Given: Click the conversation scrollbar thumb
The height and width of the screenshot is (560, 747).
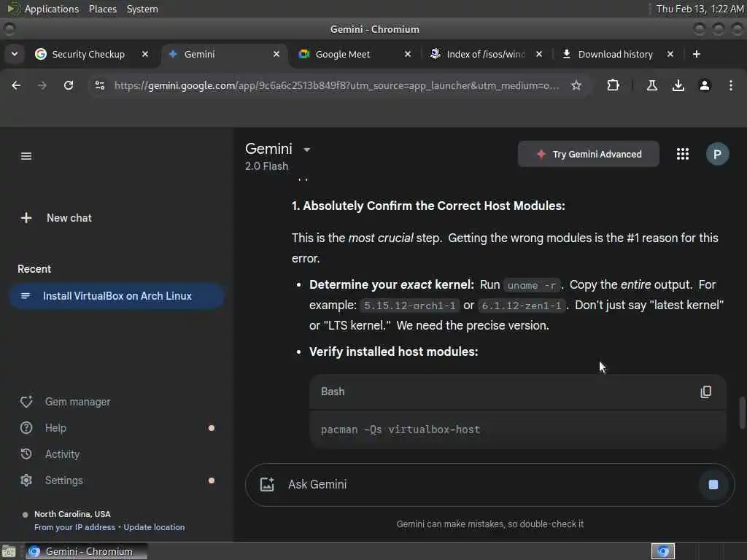Looking at the screenshot, I should 742,413.
